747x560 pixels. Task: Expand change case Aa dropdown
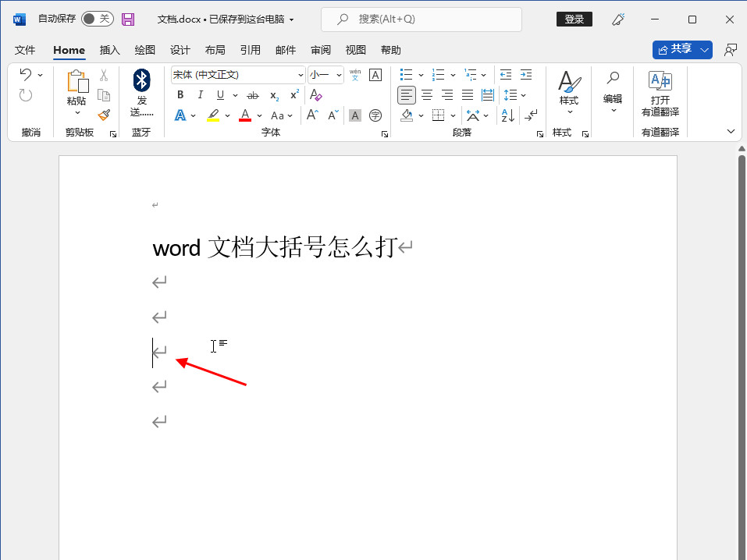click(290, 115)
